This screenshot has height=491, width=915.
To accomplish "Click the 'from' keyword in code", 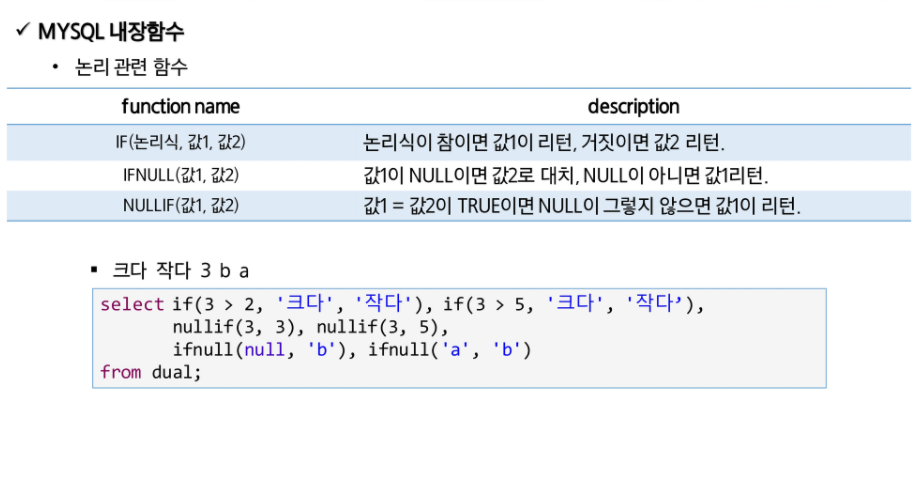I will pos(120,372).
